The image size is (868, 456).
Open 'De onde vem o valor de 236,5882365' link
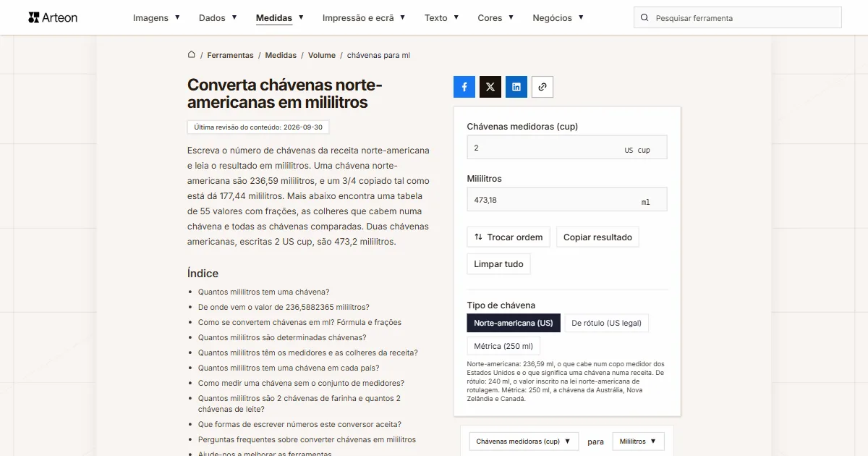pos(284,307)
